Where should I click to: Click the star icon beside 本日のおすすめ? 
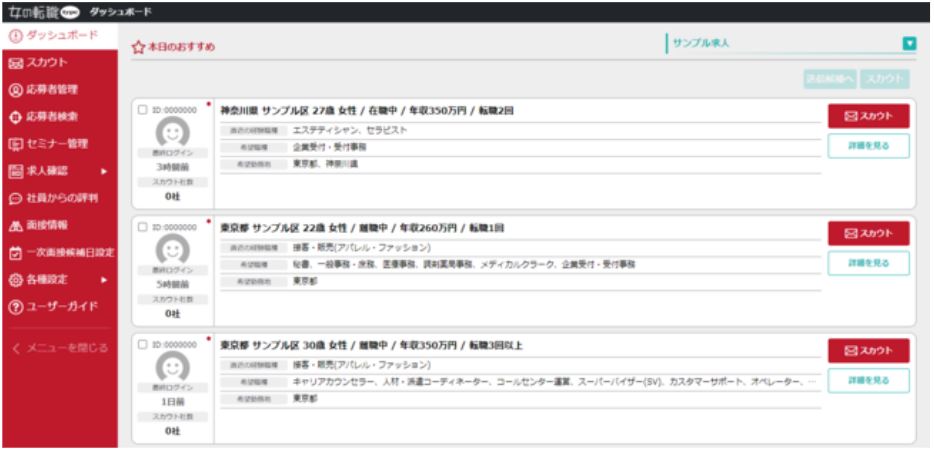click(x=138, y=47)
